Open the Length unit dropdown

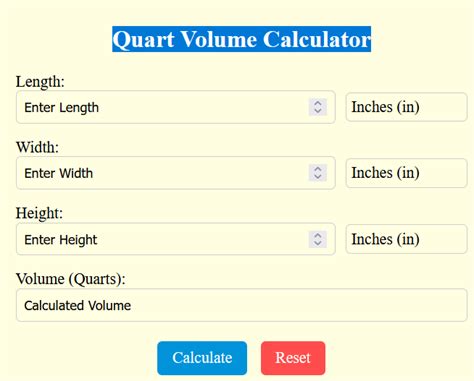point(406,107)
